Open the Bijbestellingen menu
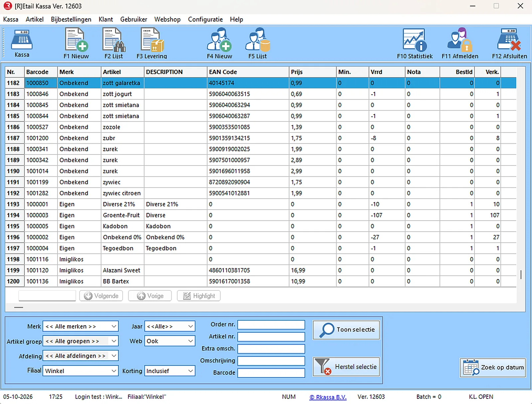532x404 pixels. click(x=71, y=19)
